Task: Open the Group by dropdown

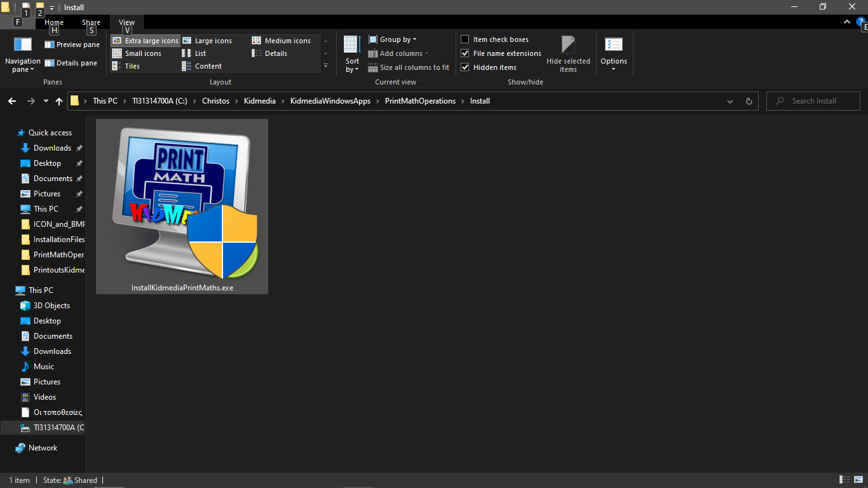Action: tap(393, 39)
